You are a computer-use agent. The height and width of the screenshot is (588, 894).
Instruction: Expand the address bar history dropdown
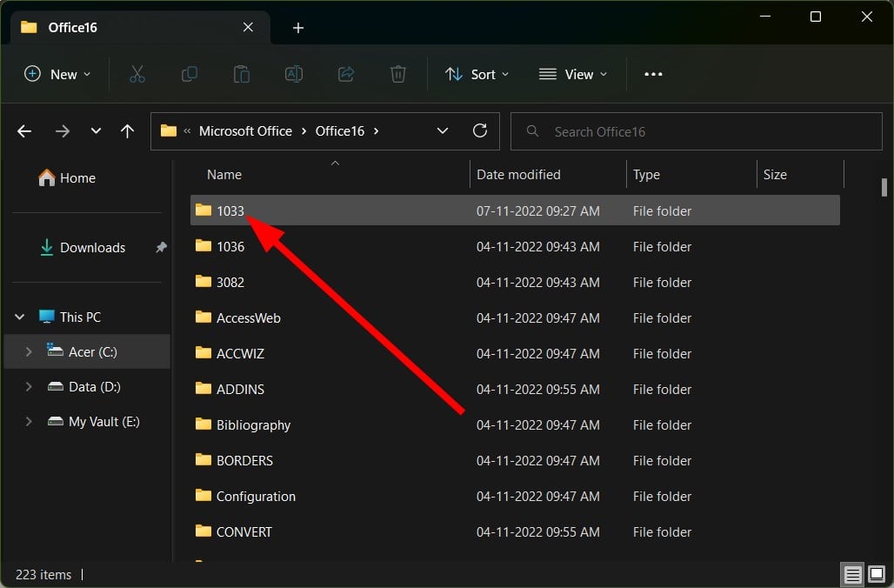point(443,131)
